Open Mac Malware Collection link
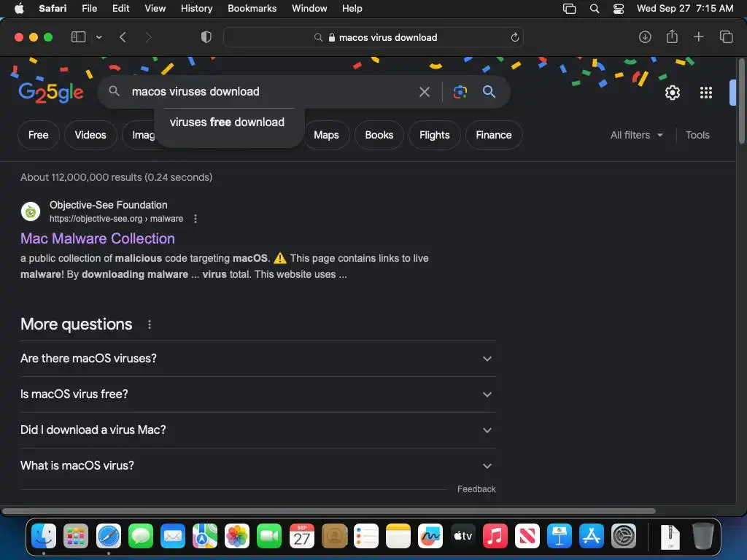 click(x=98, y=238)
